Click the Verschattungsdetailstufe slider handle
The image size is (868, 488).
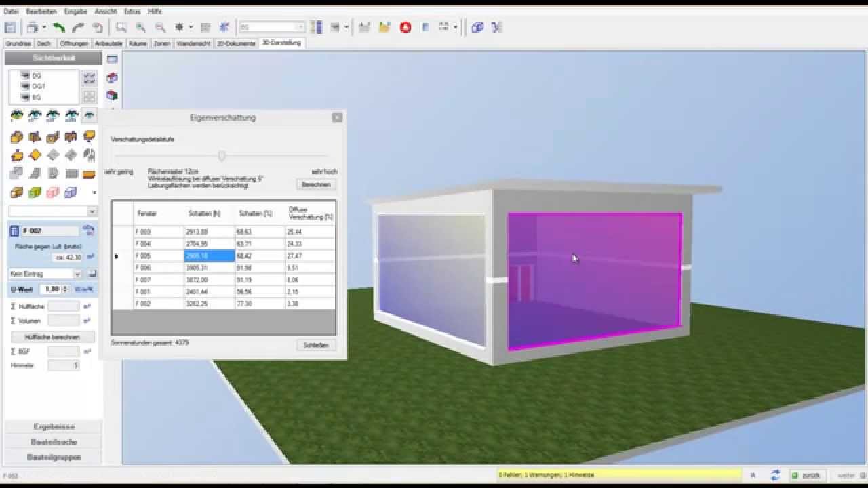[x=222, y=157]
